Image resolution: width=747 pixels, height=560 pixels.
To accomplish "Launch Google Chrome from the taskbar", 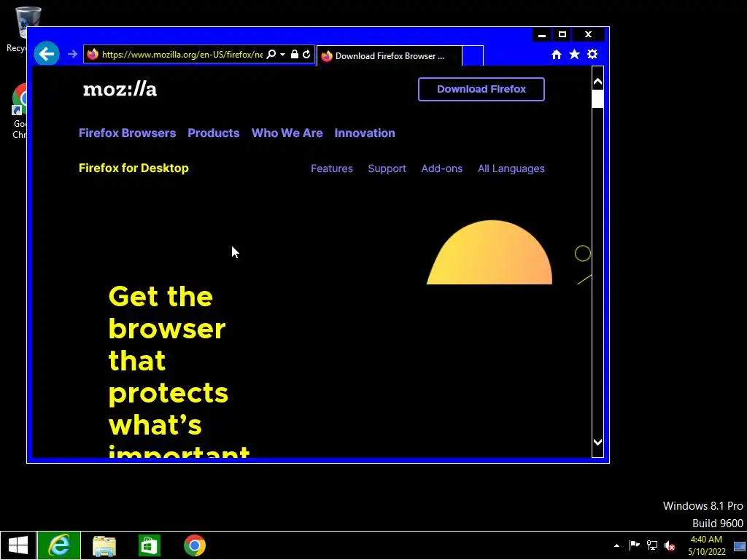I will [x=194, y=545].
